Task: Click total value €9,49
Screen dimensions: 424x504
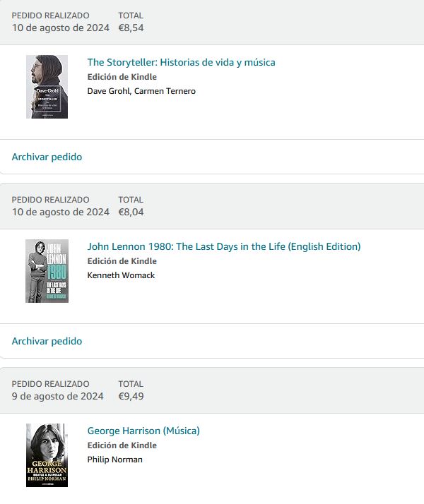Action: tap(131, 396)
